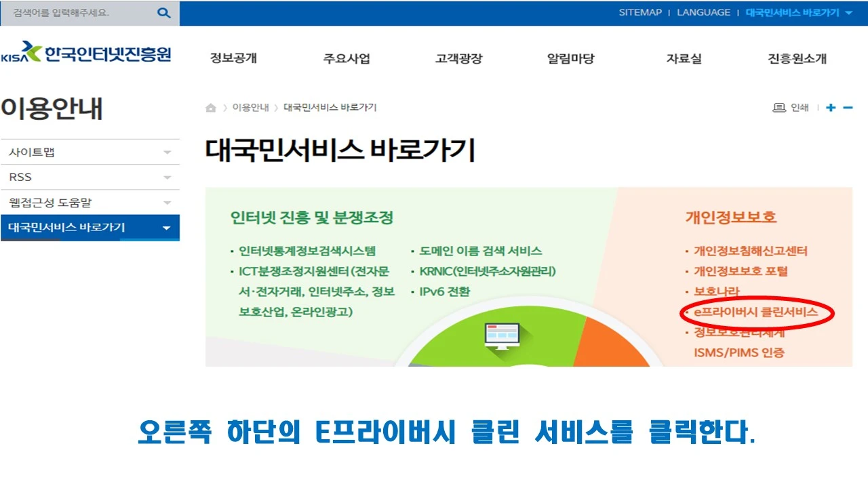Image resolution: width=868 pixels, height=488 pixels.
Task: Click the 인쇄 print label
Action: click(x=800, y=108)
